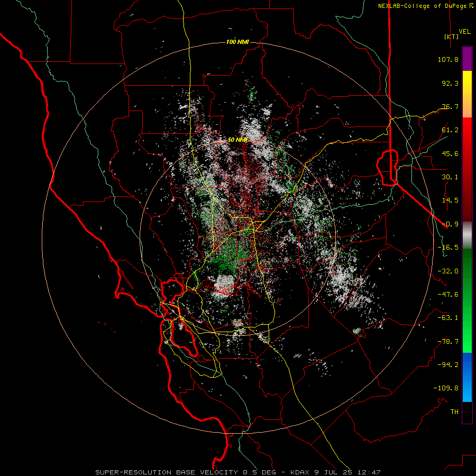The height and width of the screenshot is (476, 476).
Task: Click the 14.5 velocity scale value
Action: (450, 200)
